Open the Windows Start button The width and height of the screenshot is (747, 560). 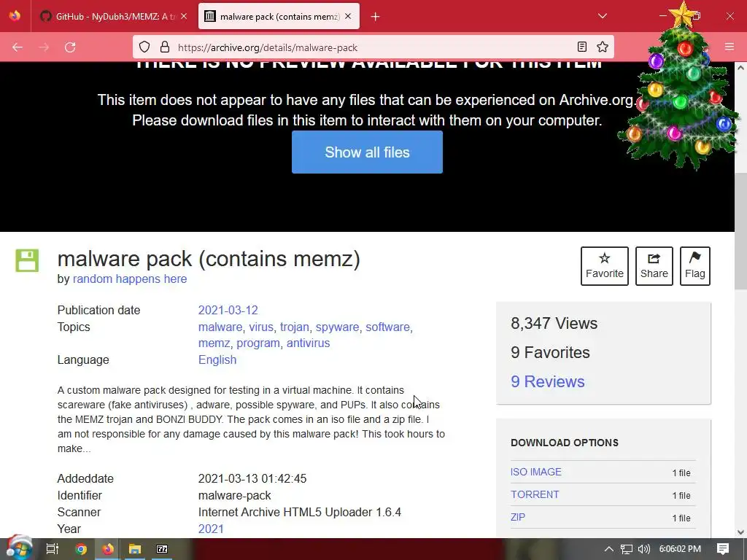(x=18, y=548)
